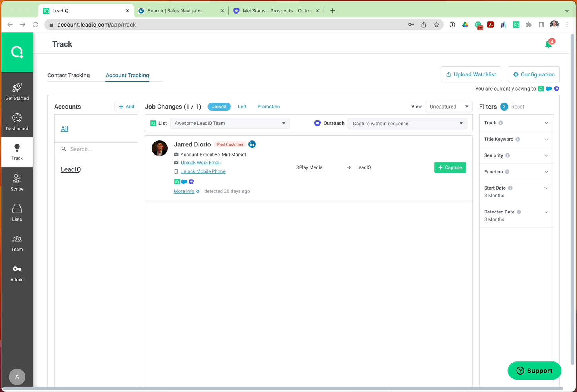Open the Team section
The image size is (577, 392).
click(x=17, y=243)
